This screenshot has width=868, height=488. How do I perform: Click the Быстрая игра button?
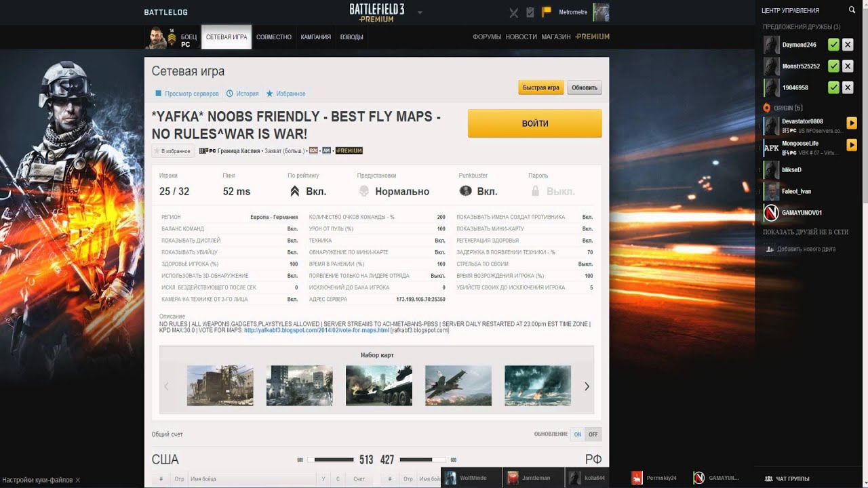pyautogui.click(x=541, y=87)
